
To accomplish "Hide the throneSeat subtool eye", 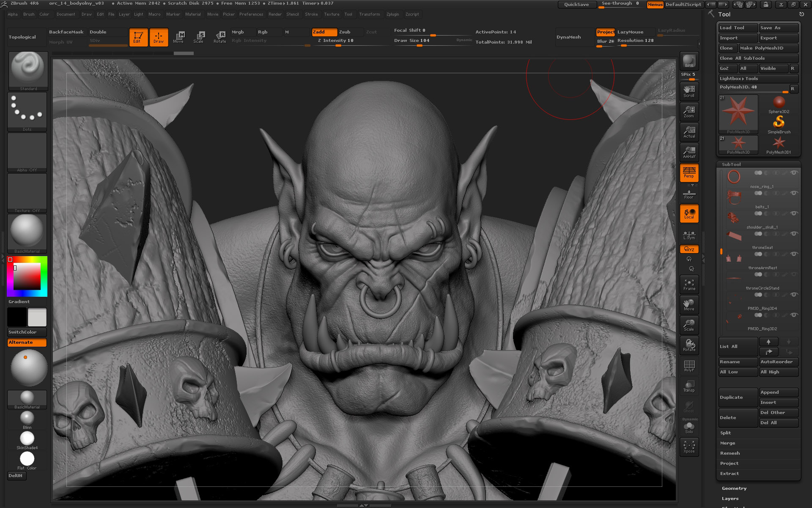I will 794,234.
